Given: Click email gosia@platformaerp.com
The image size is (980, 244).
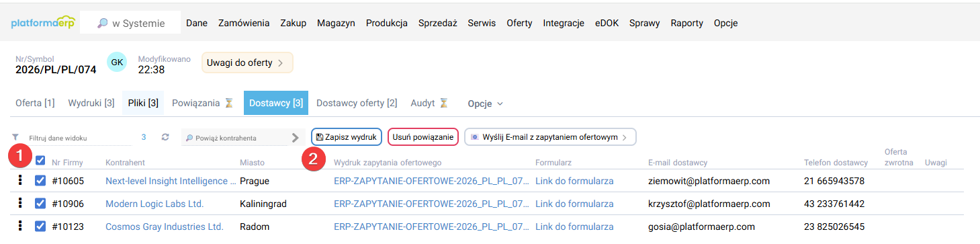Looking at the screenshot, I should click(701, 227).
